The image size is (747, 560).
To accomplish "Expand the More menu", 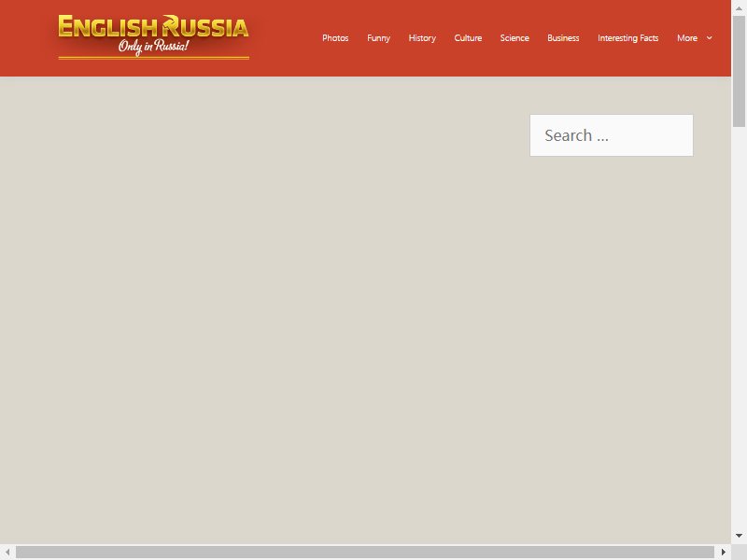I will 687,38.
